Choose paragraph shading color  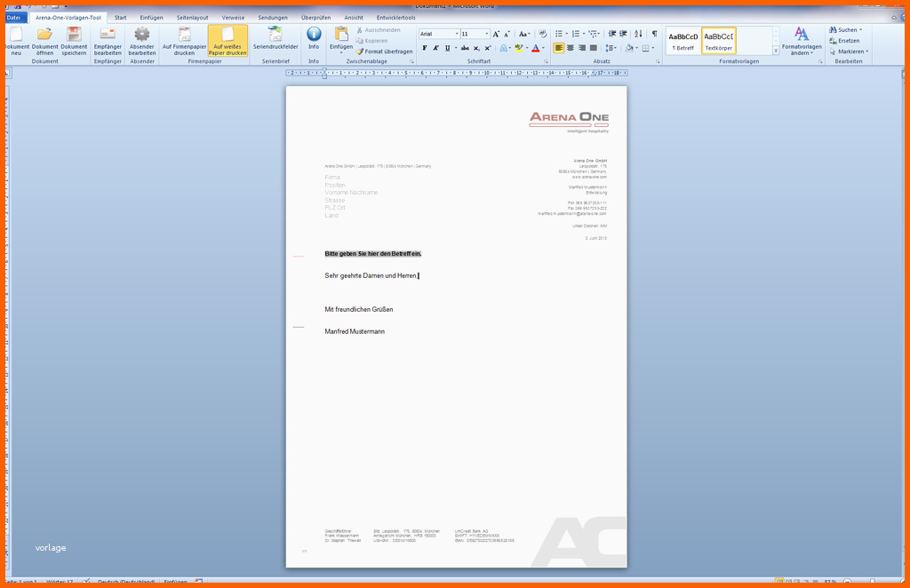[629, 48]
